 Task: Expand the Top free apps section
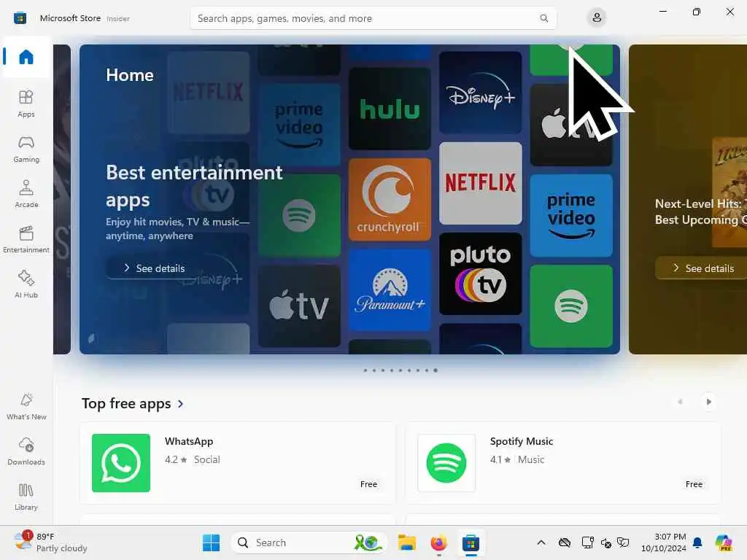133,403
